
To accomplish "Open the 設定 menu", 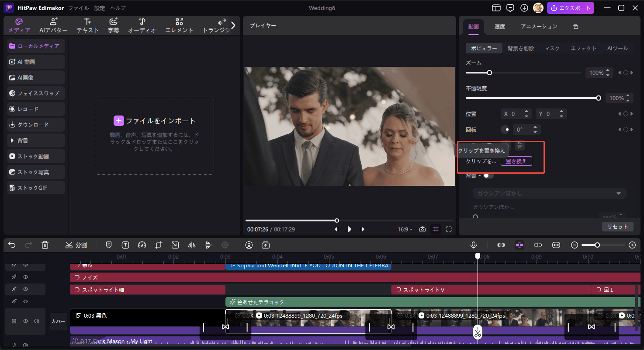I will [100, 8].
